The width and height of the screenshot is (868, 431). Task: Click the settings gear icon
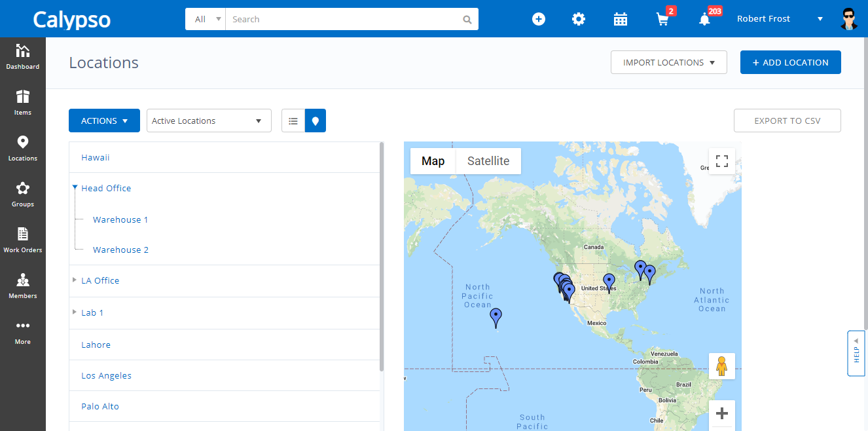coord(579,19)
